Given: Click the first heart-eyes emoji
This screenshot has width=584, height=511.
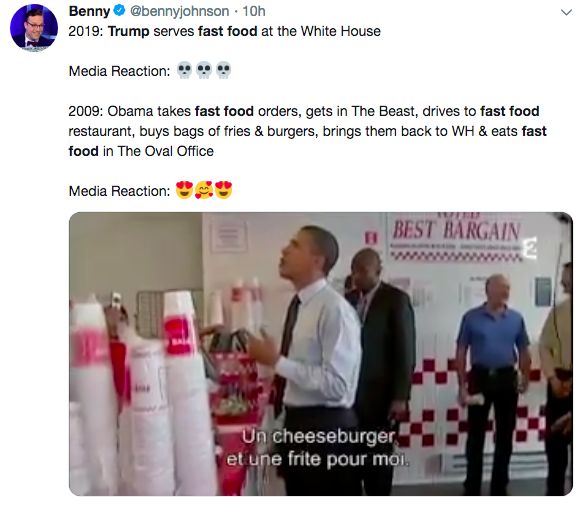Looking at the screenshot, I should (184, 190).
